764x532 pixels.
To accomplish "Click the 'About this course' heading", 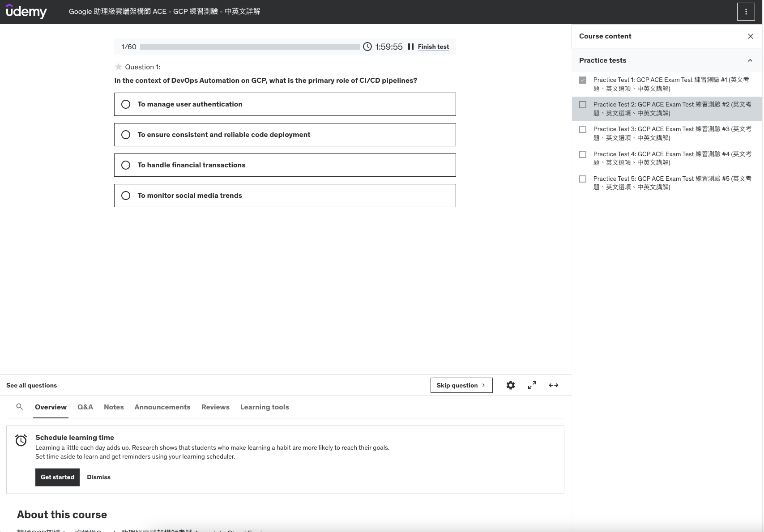I will click(62, 515).
